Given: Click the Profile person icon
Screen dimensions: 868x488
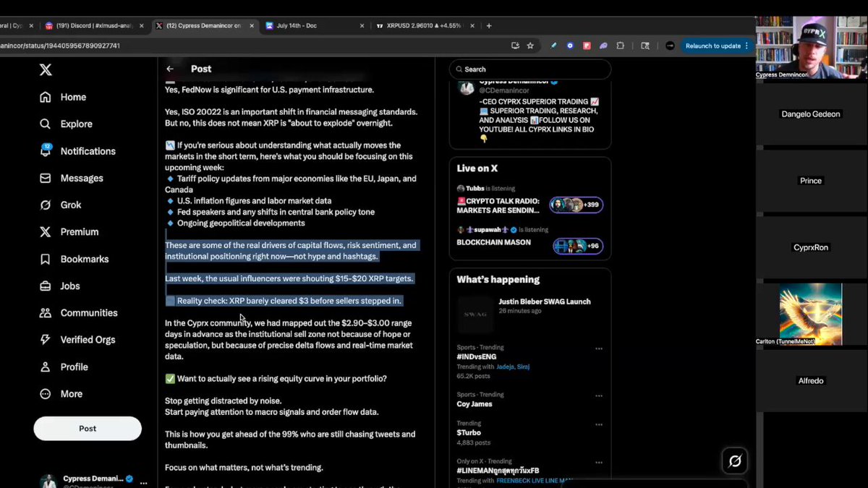Looking at the screenshot, I should coord(46,367).
